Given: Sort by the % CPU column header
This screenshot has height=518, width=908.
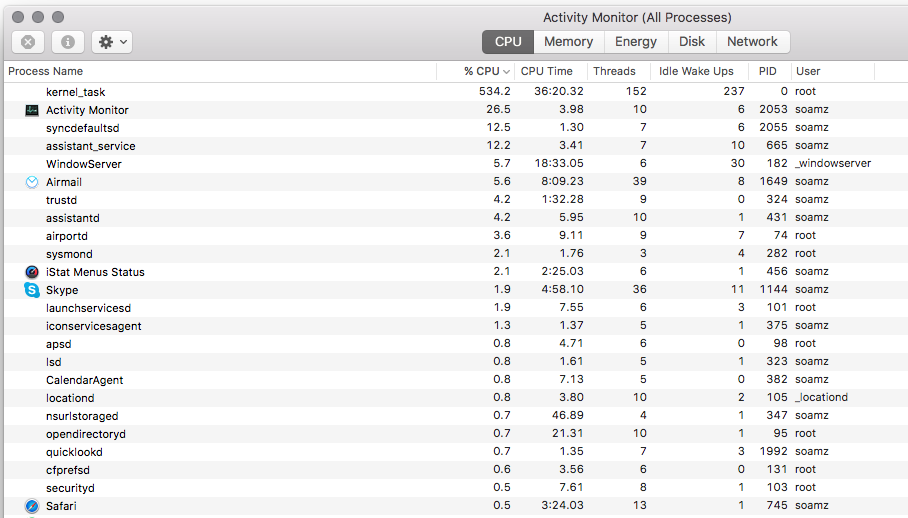Looking at the screenshot, I should pyautogui.click(x=475, y=71).
